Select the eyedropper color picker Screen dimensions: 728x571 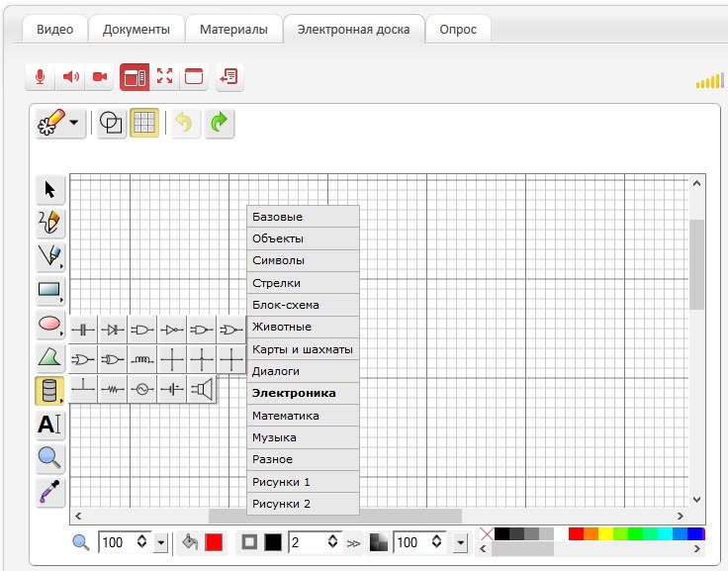pyautogui.click(x=49, y=492)
